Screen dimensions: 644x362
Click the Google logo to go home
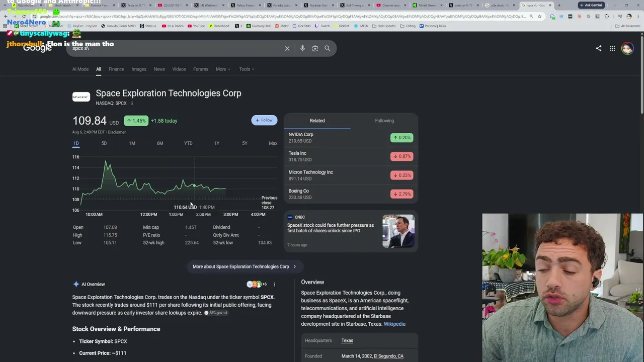point(37,48)
